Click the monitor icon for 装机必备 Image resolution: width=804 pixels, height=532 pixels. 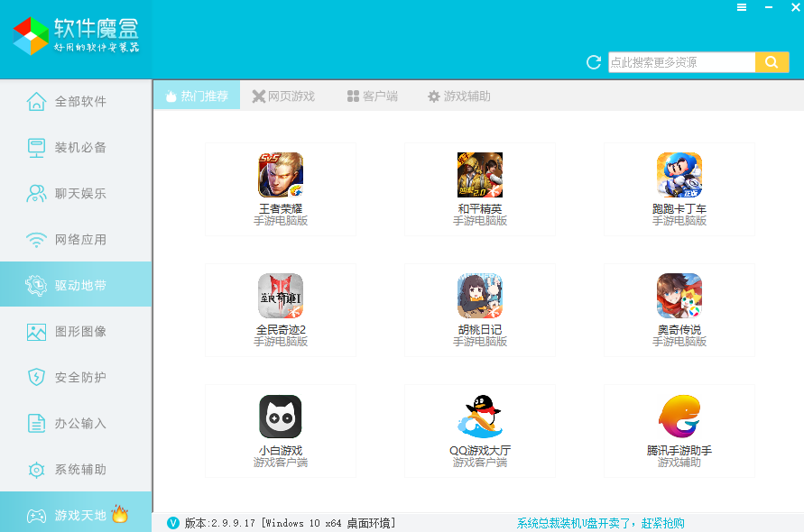[36, 148]
